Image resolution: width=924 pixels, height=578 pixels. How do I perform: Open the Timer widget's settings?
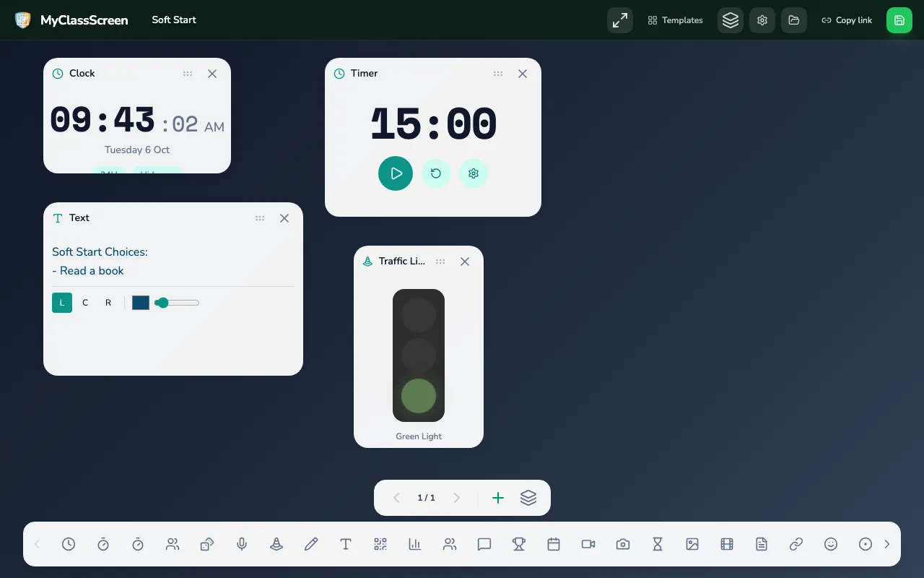(x=474, y=173)
